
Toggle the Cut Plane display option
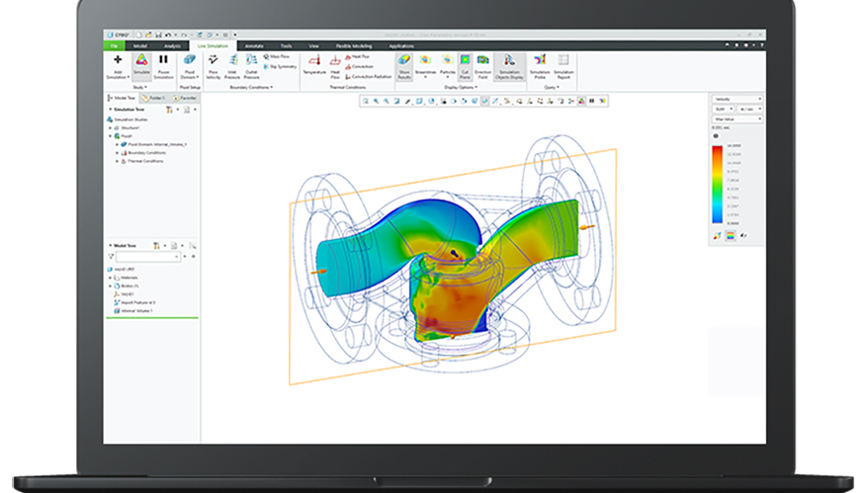[x=465, y=61]
